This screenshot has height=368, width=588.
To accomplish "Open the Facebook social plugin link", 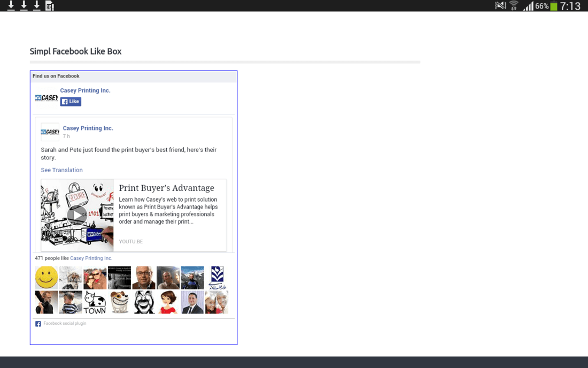I will coord(65,324).
